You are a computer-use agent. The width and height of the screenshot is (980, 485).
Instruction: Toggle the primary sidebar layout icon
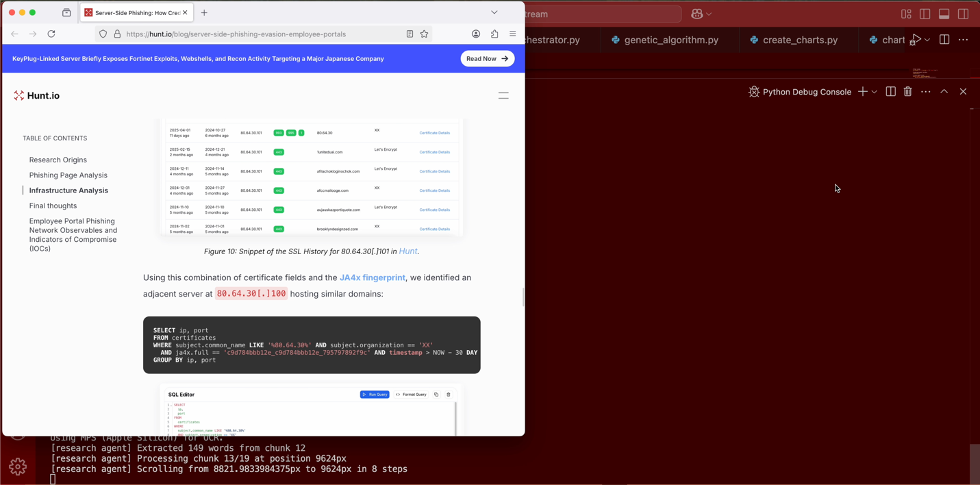(x=925, y=14)
